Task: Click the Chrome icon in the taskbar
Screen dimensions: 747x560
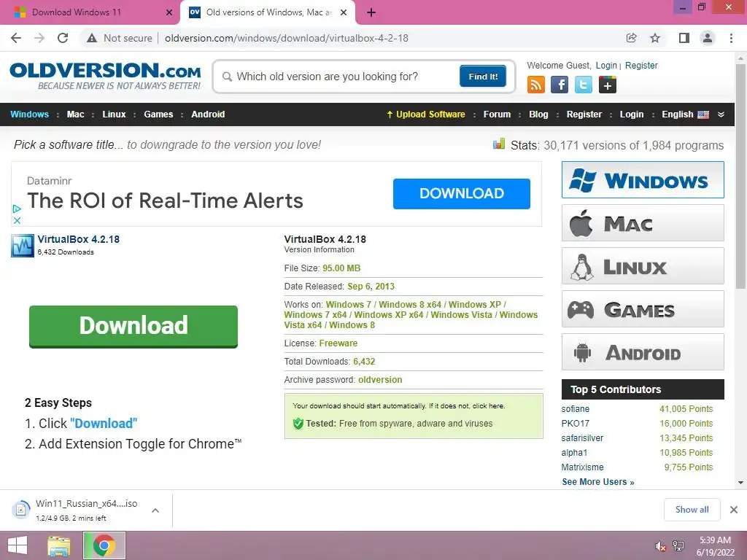Action: coord(104,545)
